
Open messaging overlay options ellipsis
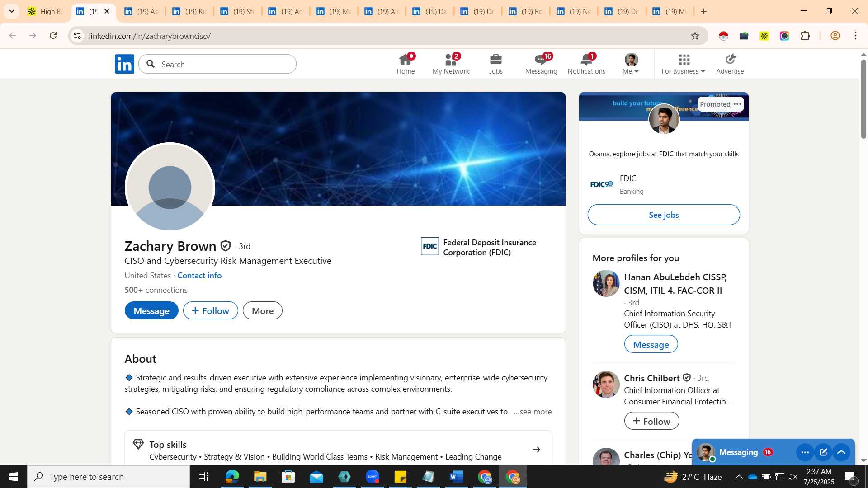pos(805,452)
